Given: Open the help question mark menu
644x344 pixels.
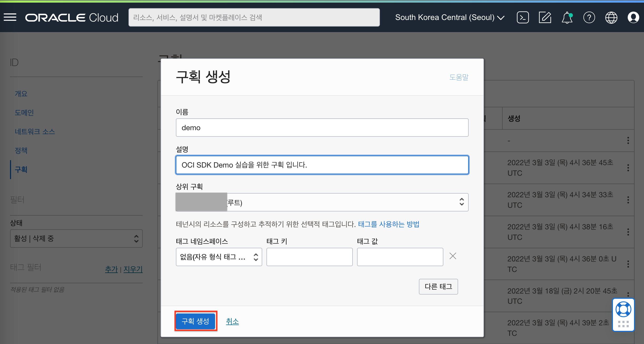Looking at the screenshot, I should click(x=589, y=17).
